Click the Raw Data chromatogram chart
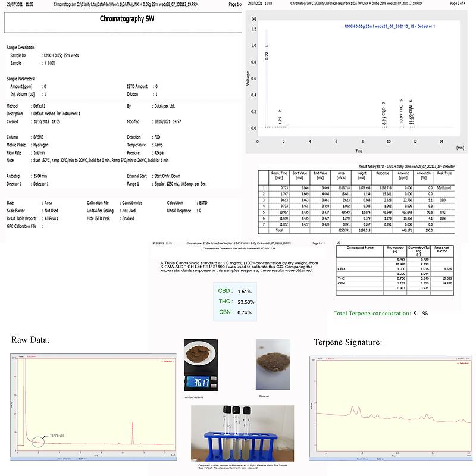This screenshot has height=476, width=476. (93, 408)
